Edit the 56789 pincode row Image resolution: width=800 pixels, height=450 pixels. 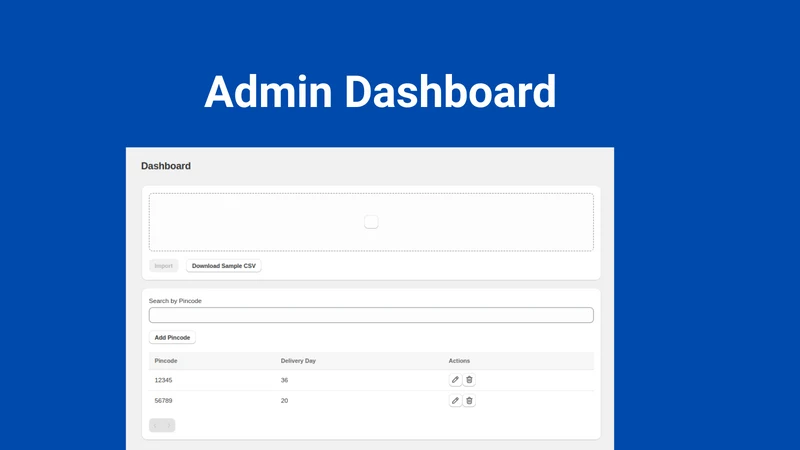(455, 401)
